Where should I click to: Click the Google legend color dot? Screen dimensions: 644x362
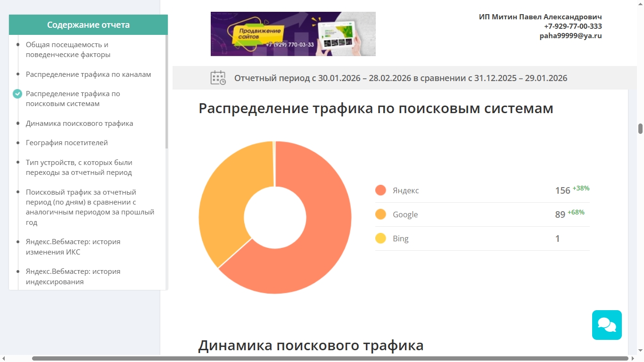click(380, 214)
